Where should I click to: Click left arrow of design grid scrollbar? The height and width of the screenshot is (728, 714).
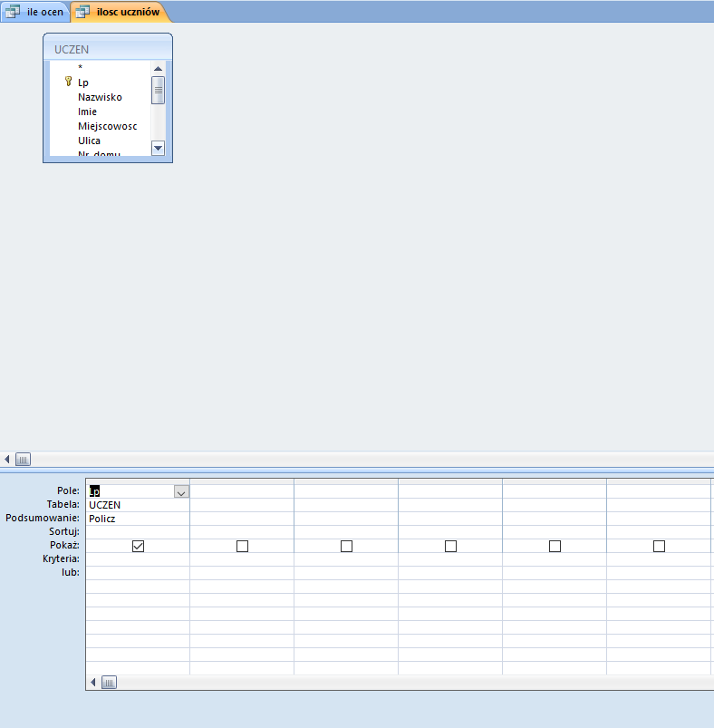tap(93, 682)
